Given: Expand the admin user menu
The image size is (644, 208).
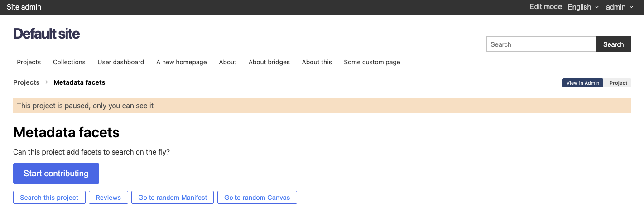Looking at the screenshot, I should point(619,7).
